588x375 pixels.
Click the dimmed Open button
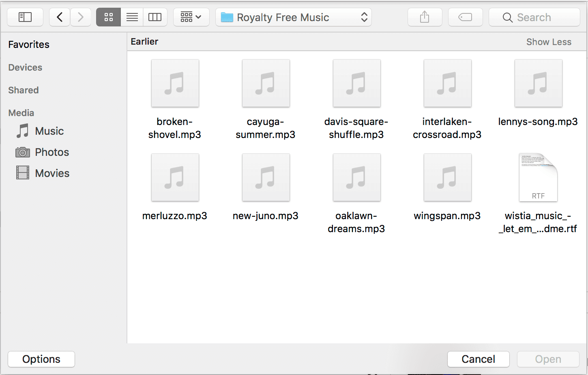(x=547, y=359)
